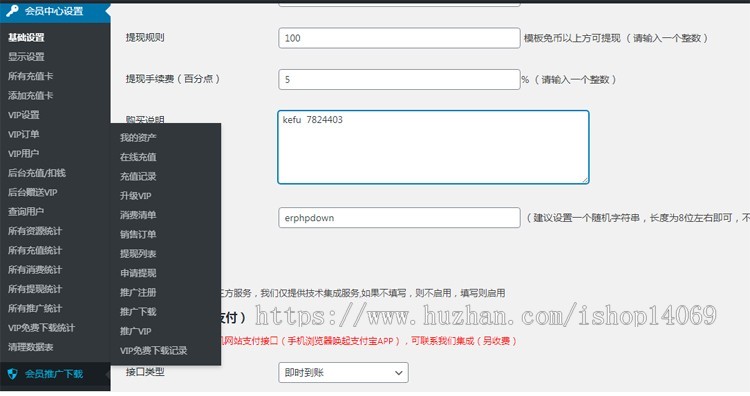Screen dimensions: 750x396
Task: Open 添加充值卡 page
Action: pyautogui.click(x=31, y=95)
